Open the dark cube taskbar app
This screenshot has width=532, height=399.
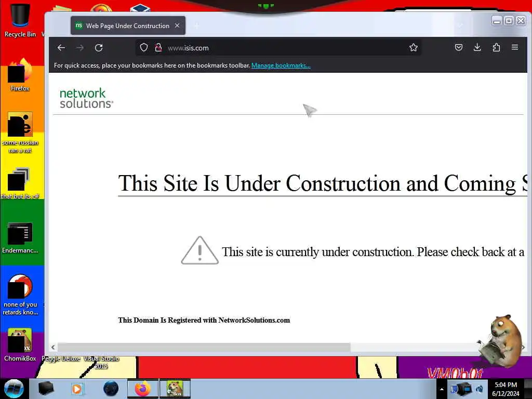tap(46, 389)
